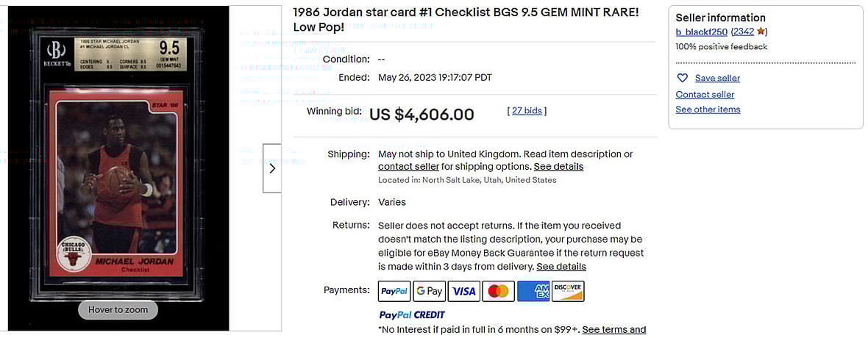Click the heart icon beside Save seller
868x338 pixels.
[x=682, y=78]
